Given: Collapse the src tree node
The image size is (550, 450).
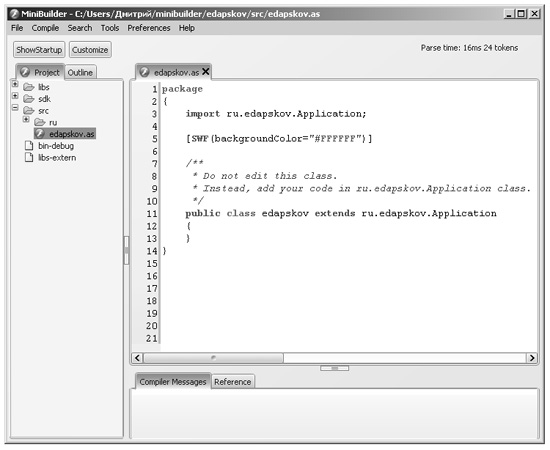Looking at the screenshot, I should pyautogui.click(x=15, y=108).
